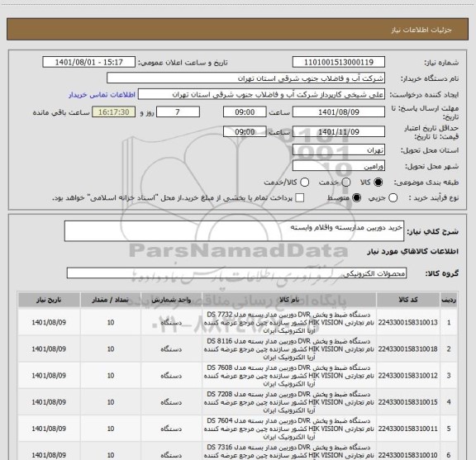Viewport: 476px width, 460px height.
Task: Click the اطلاعات کالاهای مورد نیاز heading
Action: pyautogui.click(x=412, y=251)
